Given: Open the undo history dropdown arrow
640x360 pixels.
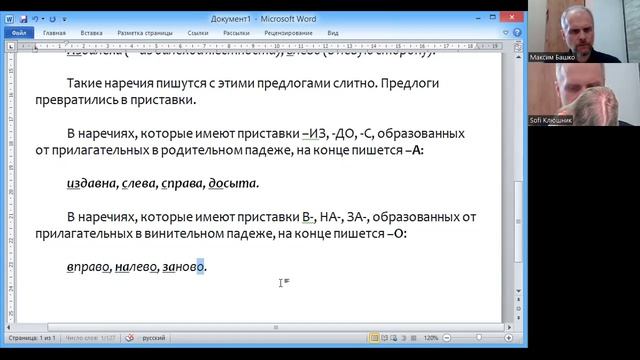Looking at the screenshot, I should click(43, 19).
